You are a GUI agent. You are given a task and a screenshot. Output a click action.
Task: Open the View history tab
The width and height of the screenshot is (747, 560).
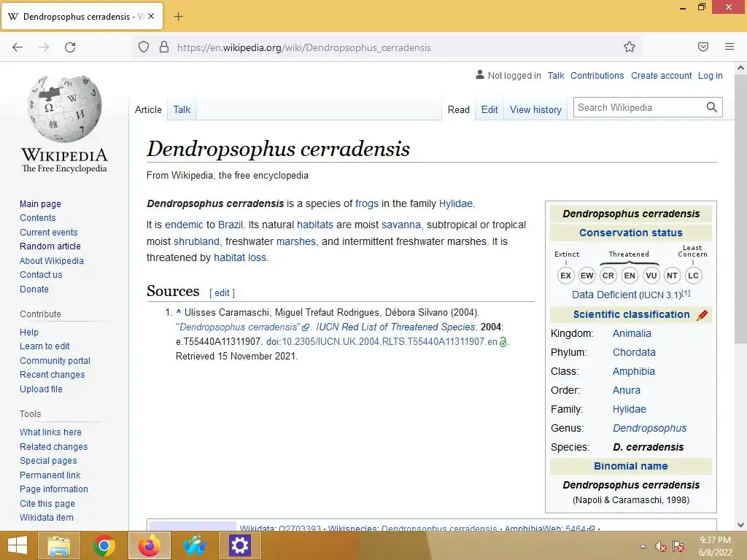point(535,109)
